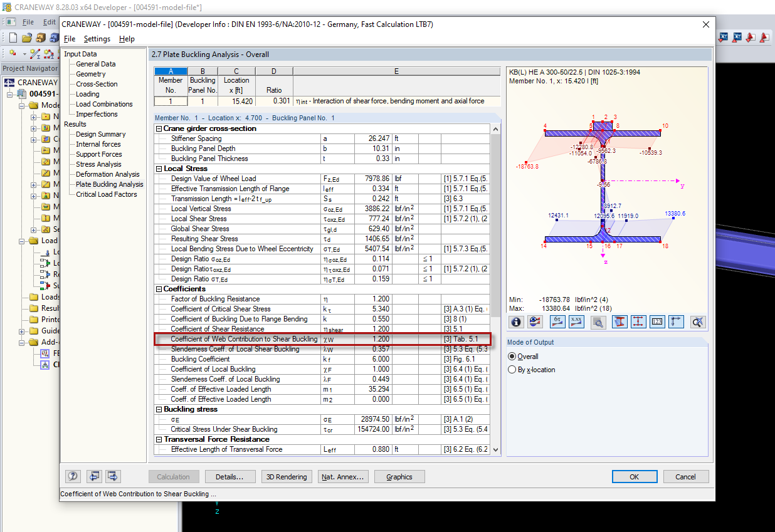
Task: Click the Nat. Annex... button
Action: (x=342, y=477)
